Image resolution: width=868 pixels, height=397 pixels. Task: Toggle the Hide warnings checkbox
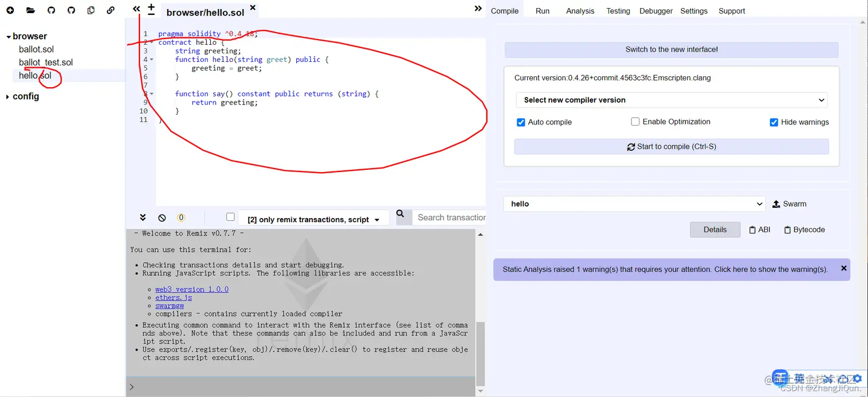point(774,122)
